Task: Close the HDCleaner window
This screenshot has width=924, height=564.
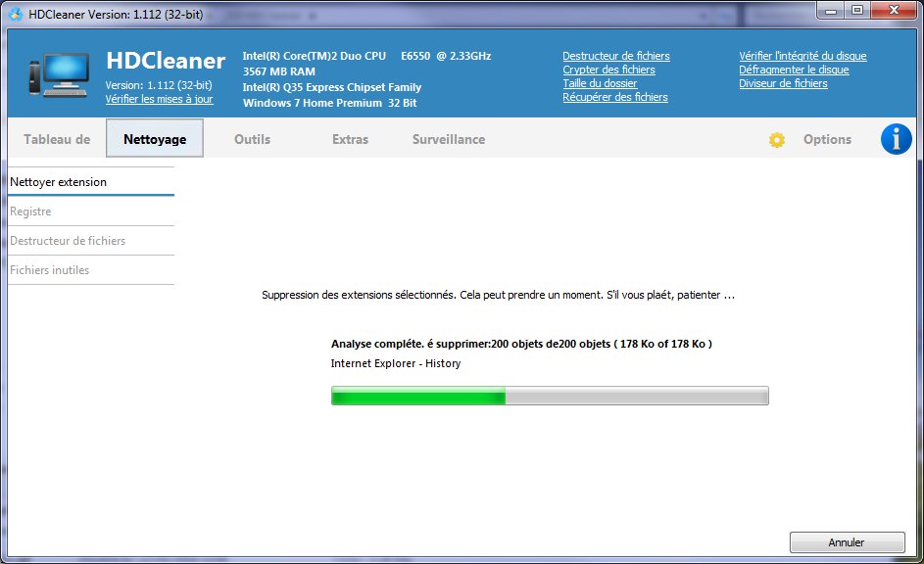Action: click(893, 10)
